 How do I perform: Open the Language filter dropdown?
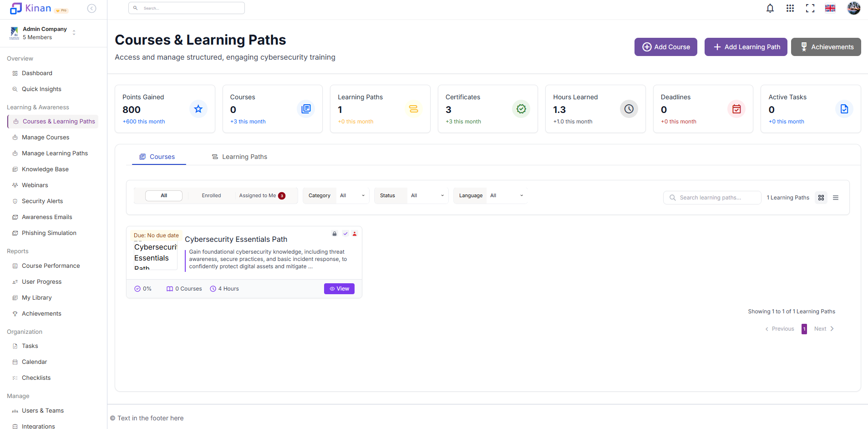pyautogui.click(x=506, y=195)
